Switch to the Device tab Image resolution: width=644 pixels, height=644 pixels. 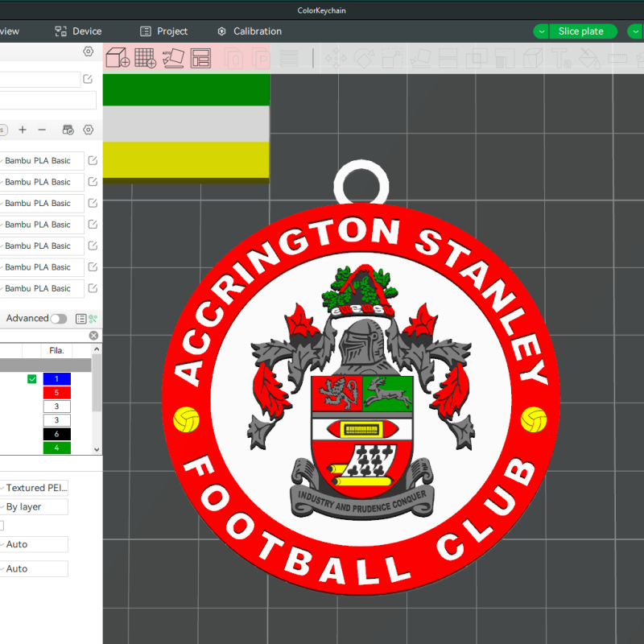coord(78,31)
